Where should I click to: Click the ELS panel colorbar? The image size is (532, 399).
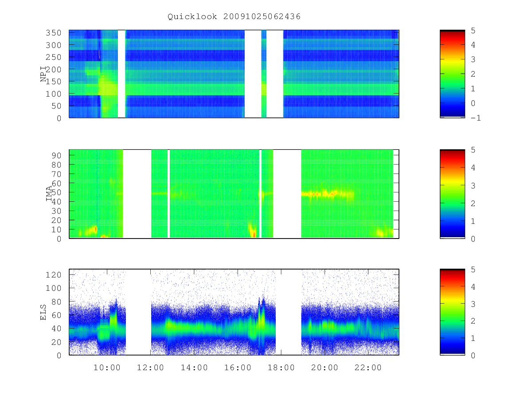[x=452, y=312]
